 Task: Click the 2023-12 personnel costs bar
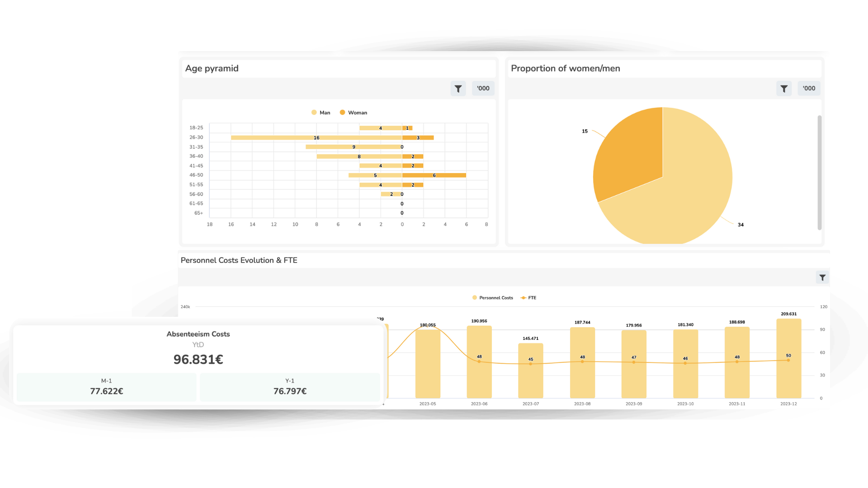point(789,358)
